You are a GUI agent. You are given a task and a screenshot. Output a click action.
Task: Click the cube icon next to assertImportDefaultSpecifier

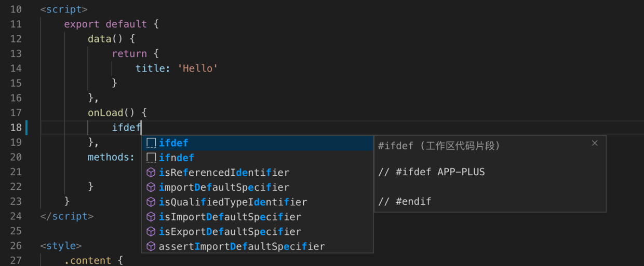coord(151,246)
